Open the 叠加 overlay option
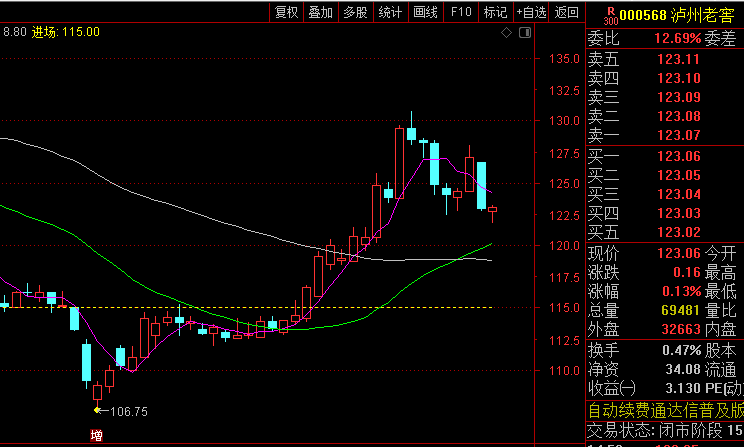Screen dimensions: 744x447 pos(321,12)
